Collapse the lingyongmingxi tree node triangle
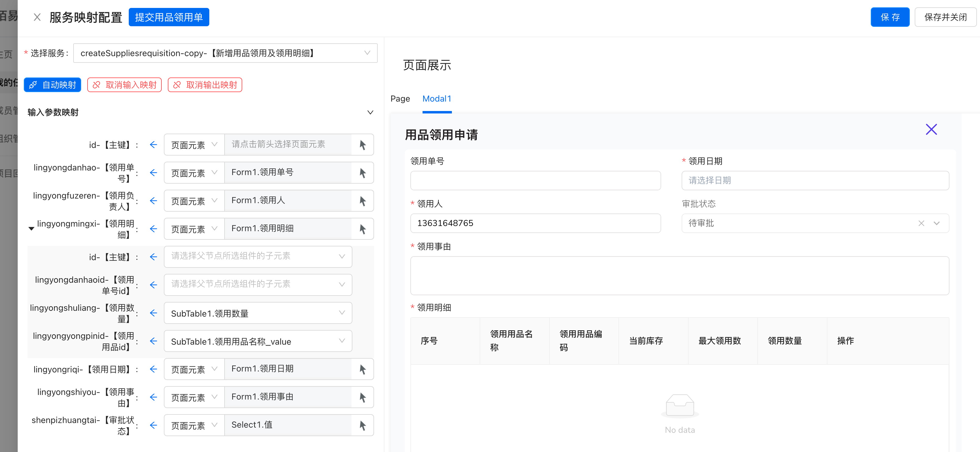The width and height of the screenshot is (980, 452). tap(31, 229)
